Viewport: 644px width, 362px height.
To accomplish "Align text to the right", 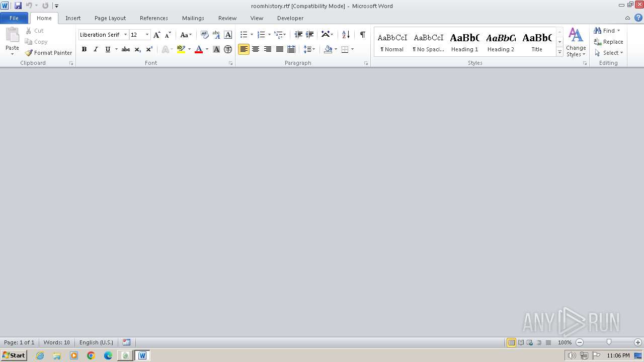I will click(268, 49).
